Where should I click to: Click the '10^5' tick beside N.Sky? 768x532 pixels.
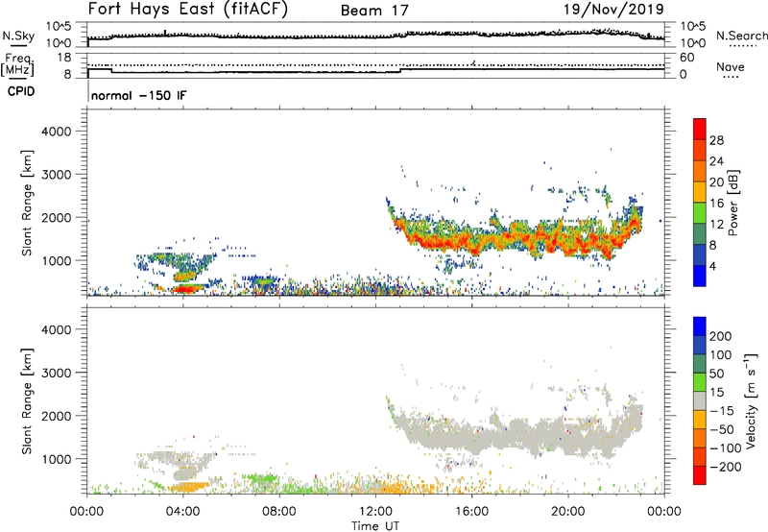pos(59,27)
